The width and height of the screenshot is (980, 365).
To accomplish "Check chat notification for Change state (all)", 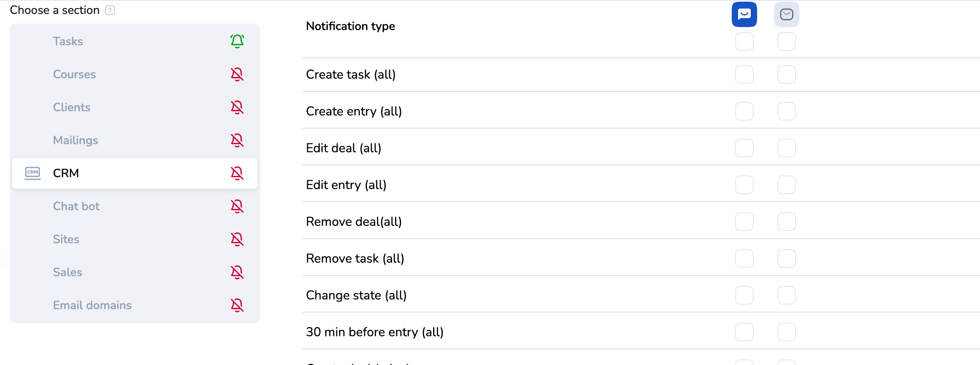I will pos(744,295).
